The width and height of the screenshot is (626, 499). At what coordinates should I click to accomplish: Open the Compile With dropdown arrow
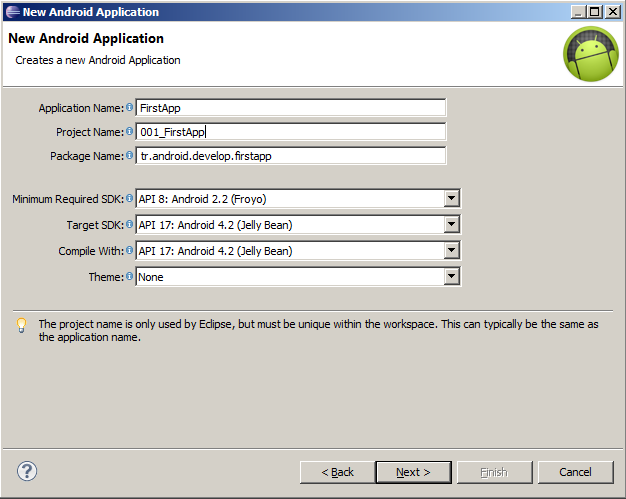(x=452, y=250)
